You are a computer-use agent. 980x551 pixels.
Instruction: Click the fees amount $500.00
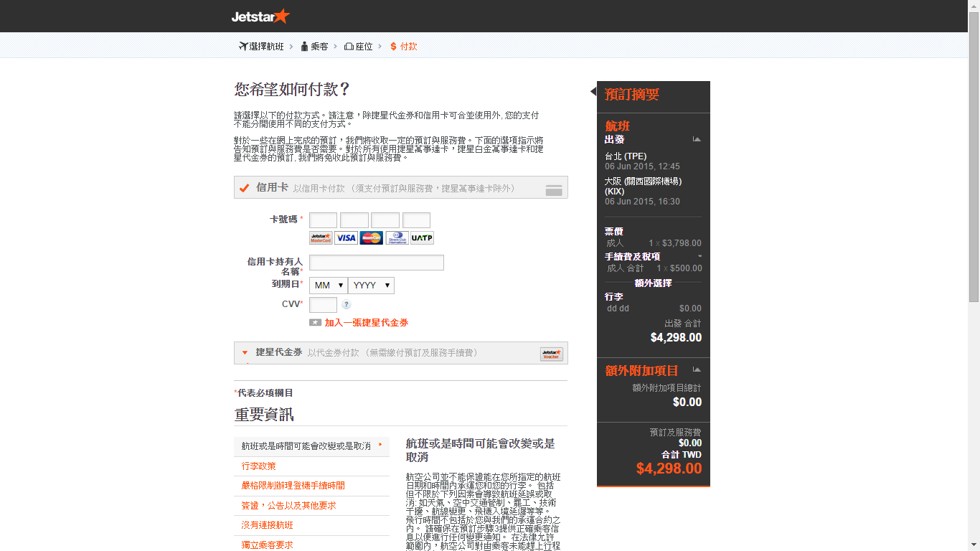pos(686,268)
